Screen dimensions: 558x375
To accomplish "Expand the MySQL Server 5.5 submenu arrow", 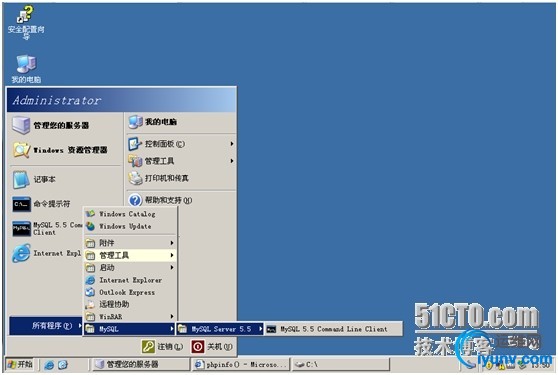I will [260, 329].
